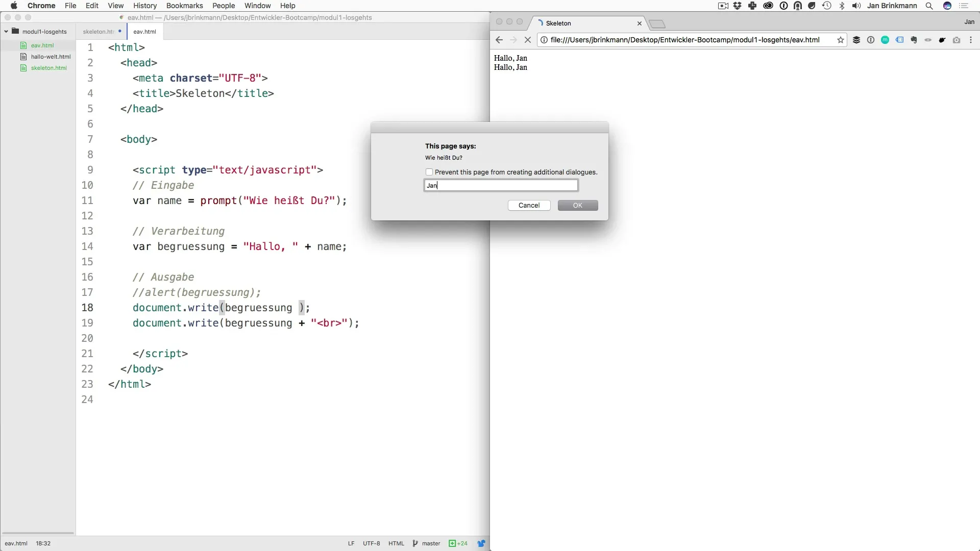This screenshot has width=980, height=551.
Task: Open the Apple menu
Action: 14,6
